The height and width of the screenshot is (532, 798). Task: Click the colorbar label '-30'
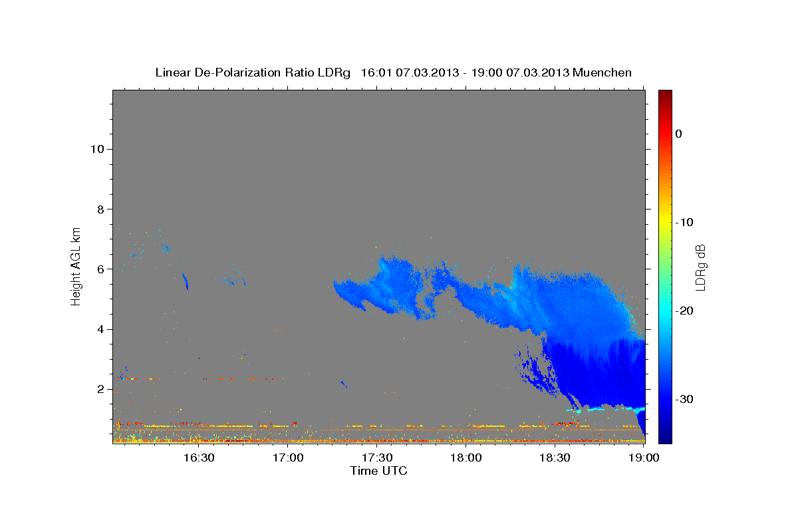(685, 399)
